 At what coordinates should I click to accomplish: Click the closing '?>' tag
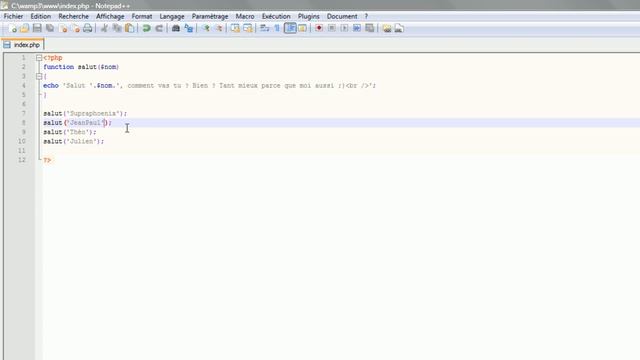pyautogui.click(x=47, y=160)
